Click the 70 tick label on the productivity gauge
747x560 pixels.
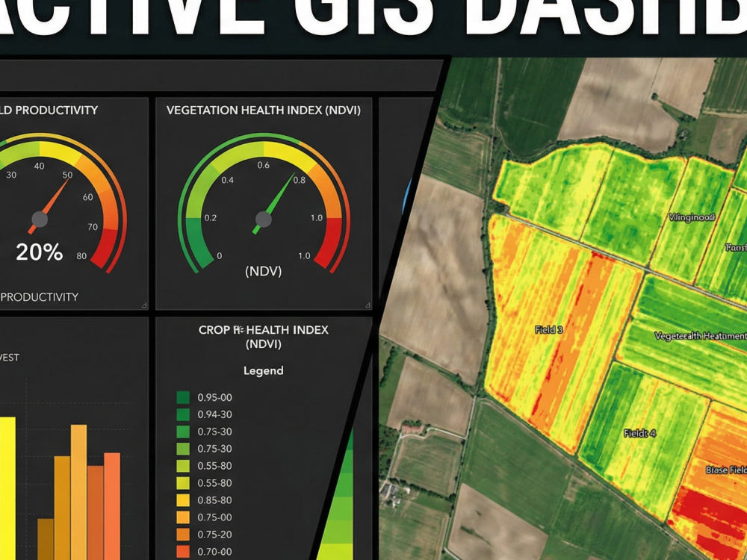(x=93, y=227)
